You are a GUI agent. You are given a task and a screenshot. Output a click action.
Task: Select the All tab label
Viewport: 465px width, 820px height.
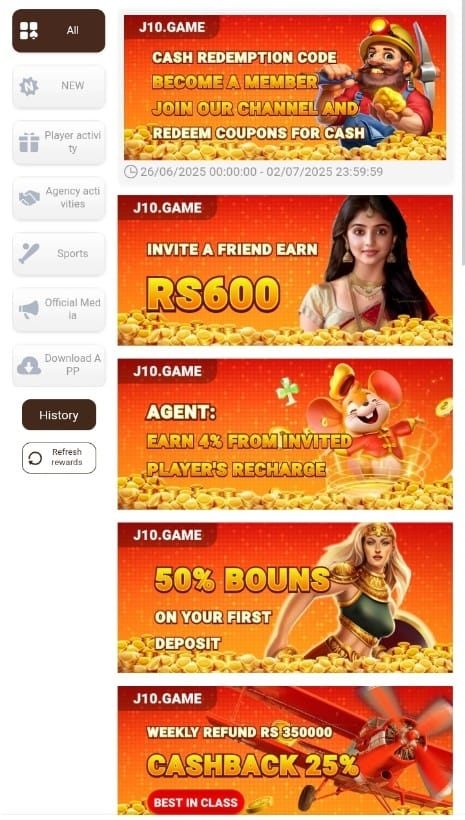click(x=73, y=30)
